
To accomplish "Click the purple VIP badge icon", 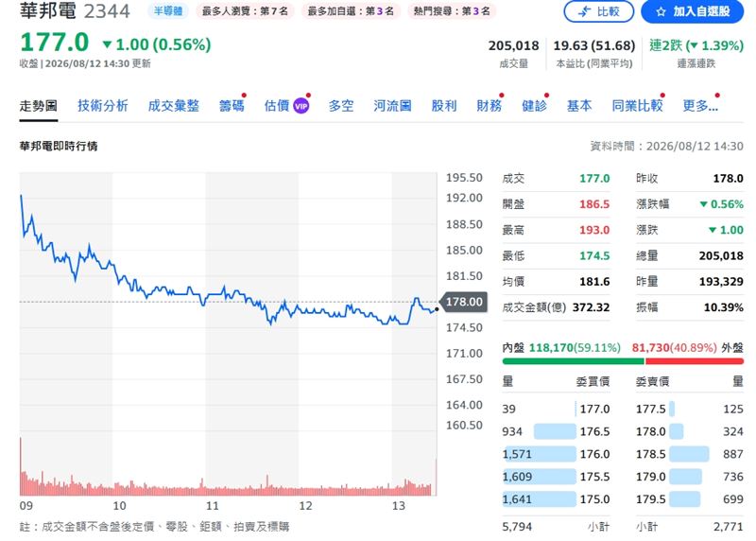I will tap(301, 106).
